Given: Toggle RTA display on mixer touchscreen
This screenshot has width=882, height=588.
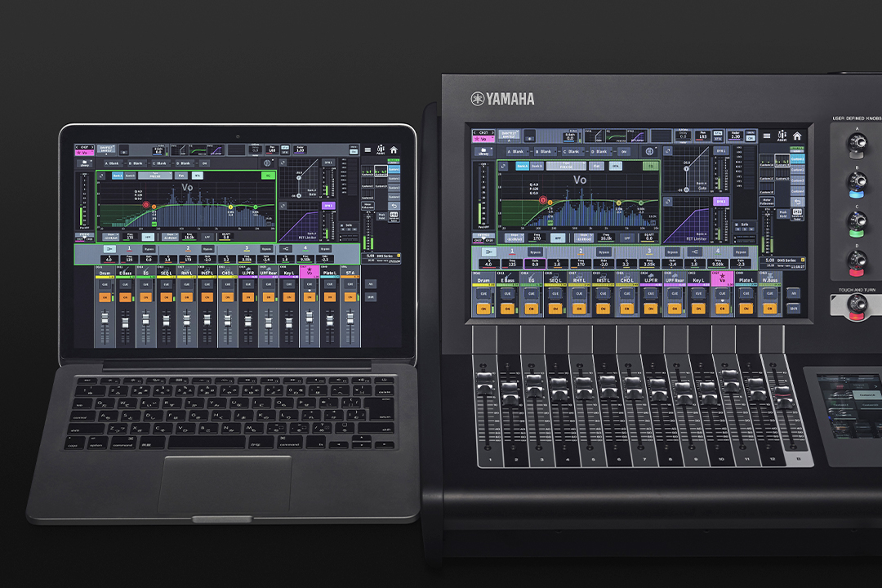Looking at the screenshot, I should click(616, 166).
